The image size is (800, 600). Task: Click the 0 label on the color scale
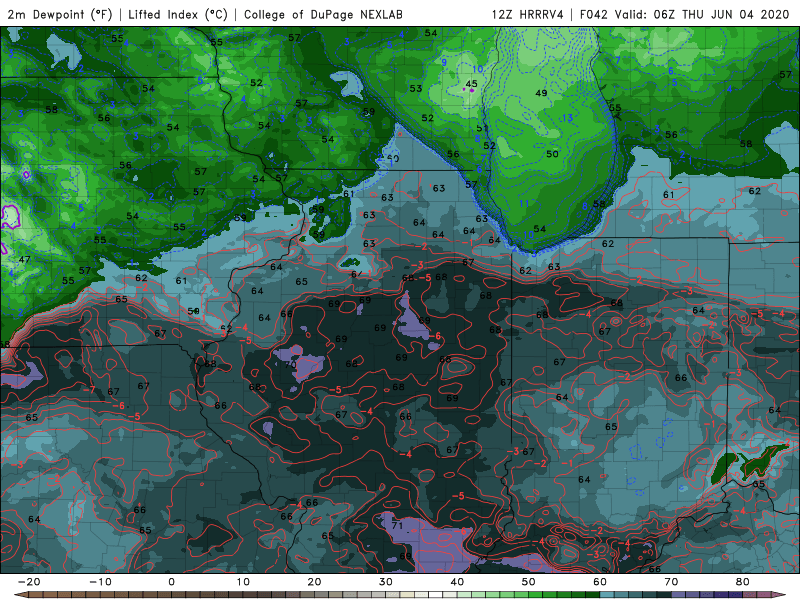coord(171,582)
